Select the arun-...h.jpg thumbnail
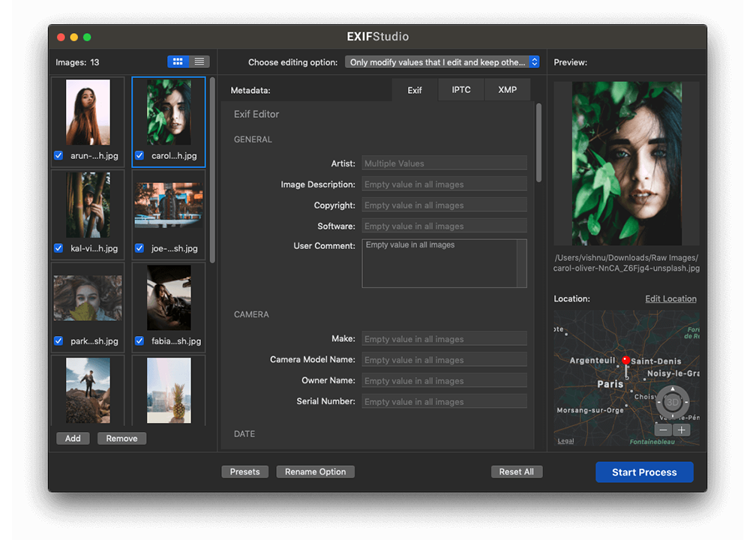 click(88, 112)
